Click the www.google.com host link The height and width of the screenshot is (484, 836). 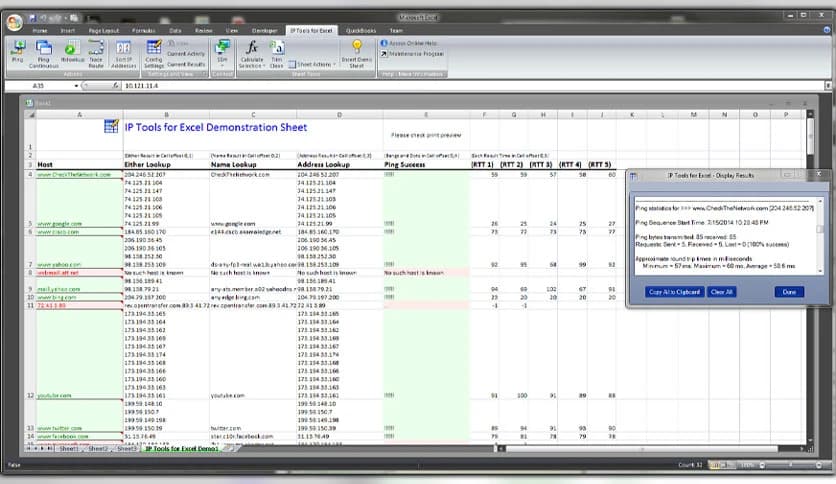click(x=60, y=224)
